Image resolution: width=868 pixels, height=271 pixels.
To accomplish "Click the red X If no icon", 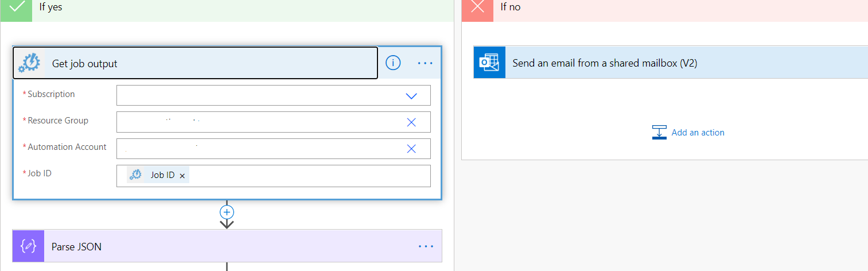I will pos(477,7).
